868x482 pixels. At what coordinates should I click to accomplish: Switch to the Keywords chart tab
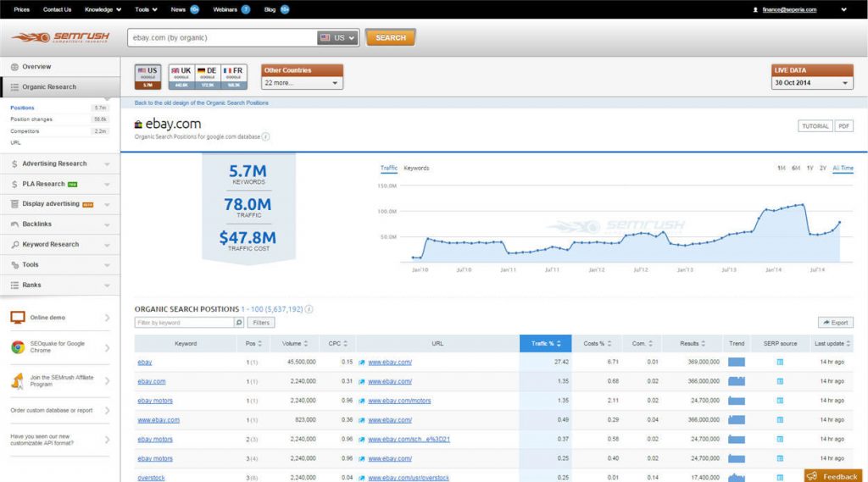click(416, 169)
